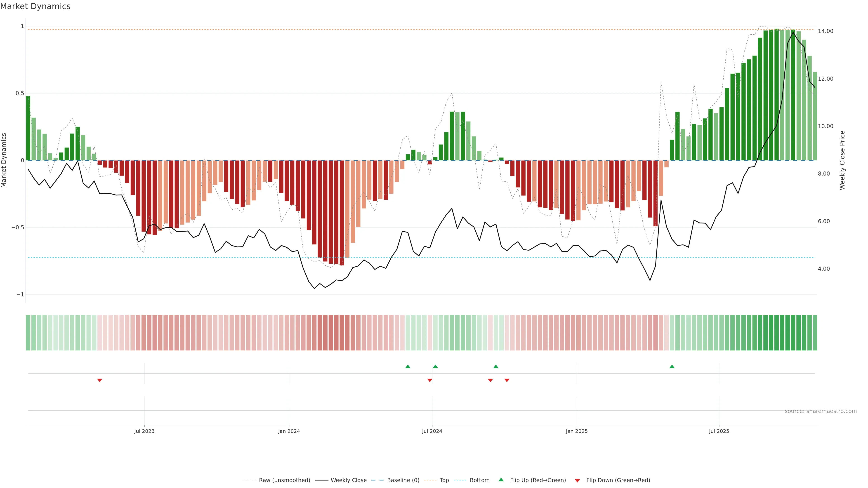868x488 pixels.
Task: Click red triangle icon in the legend
Action: pos(577,480)
